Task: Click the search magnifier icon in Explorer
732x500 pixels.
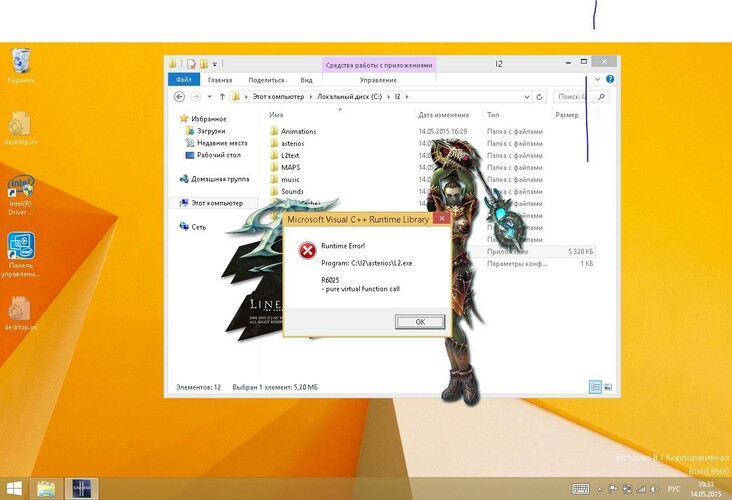Action: point(601,97)
